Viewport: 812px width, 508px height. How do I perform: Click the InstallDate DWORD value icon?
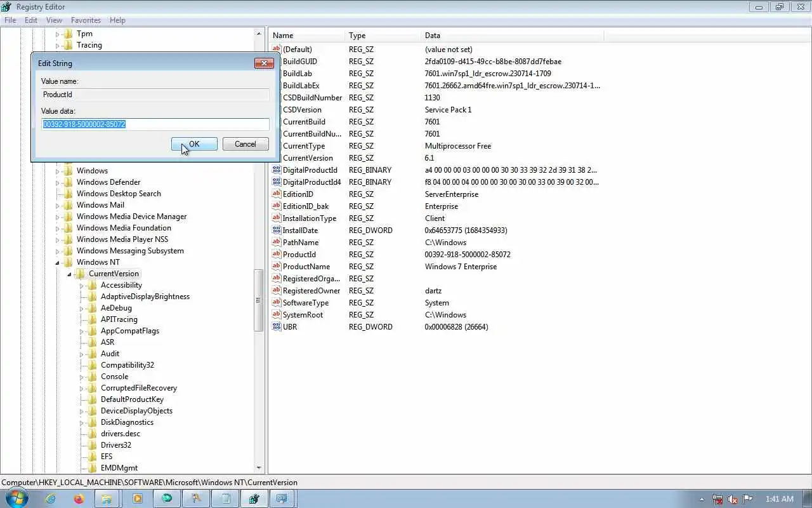276,231
